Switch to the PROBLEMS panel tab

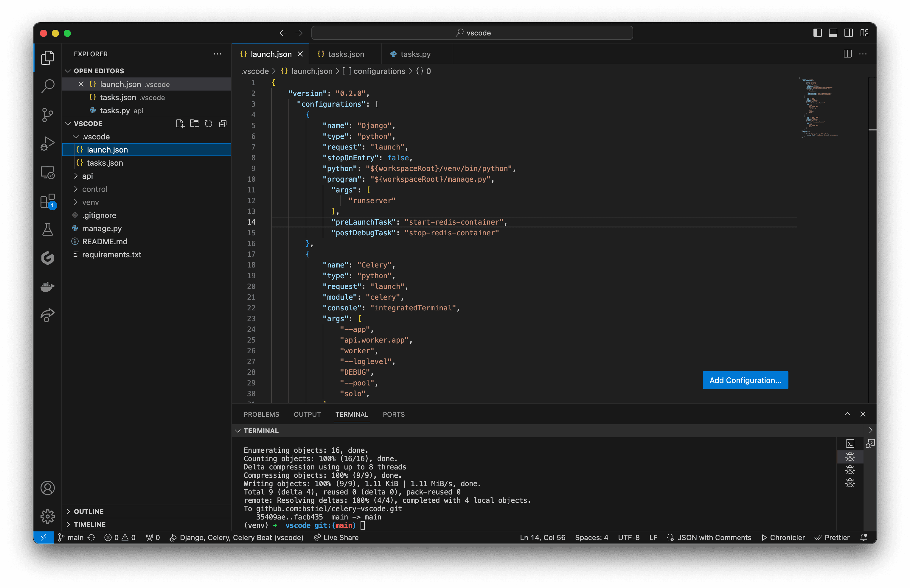pos(261,414)
